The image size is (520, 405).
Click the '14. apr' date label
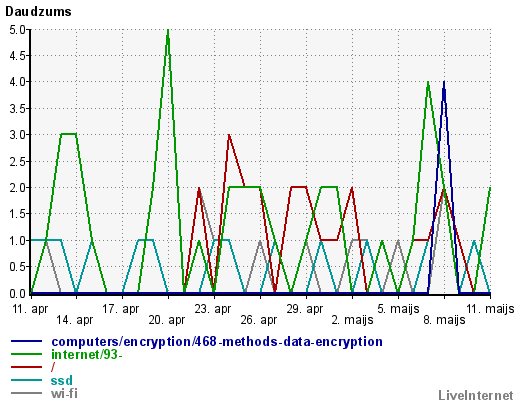(75, 320)
